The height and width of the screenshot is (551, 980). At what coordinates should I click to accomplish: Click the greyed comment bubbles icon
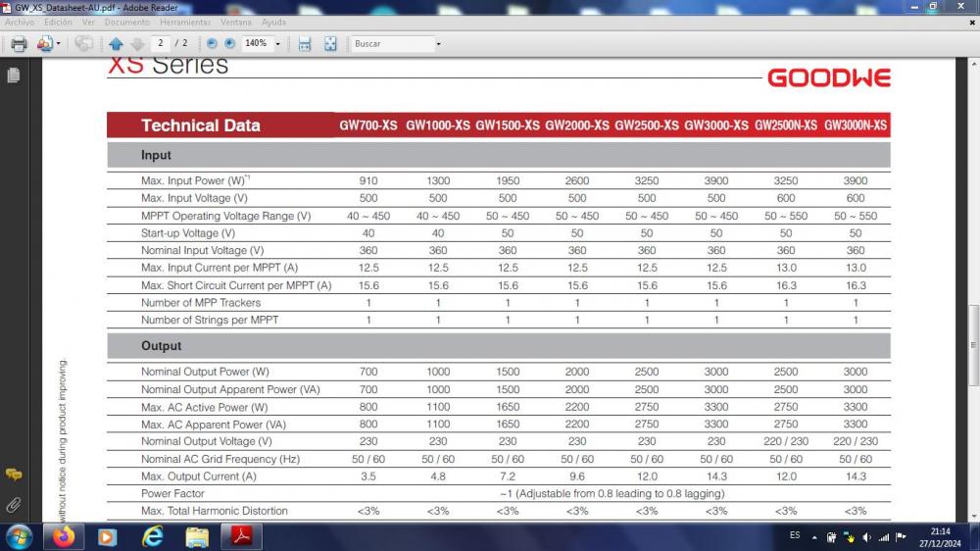pos(83,44)
